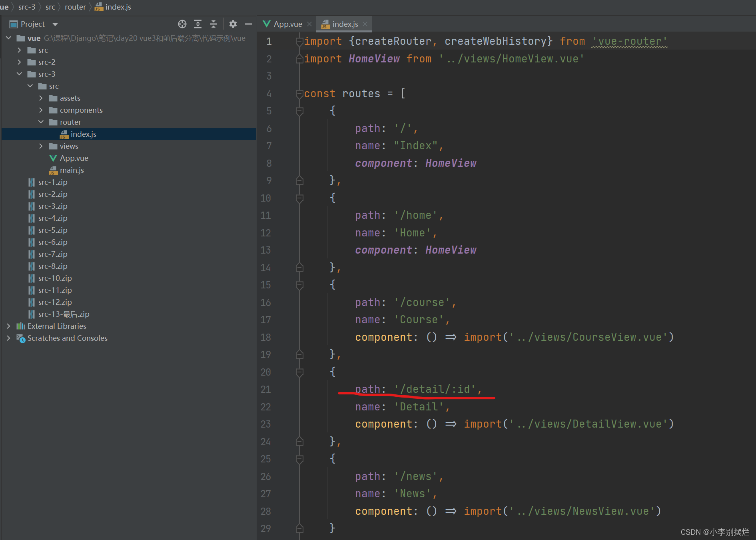756x540 pixels.
Task: Select src-8.zip file
Action: [x=53, y=266]
